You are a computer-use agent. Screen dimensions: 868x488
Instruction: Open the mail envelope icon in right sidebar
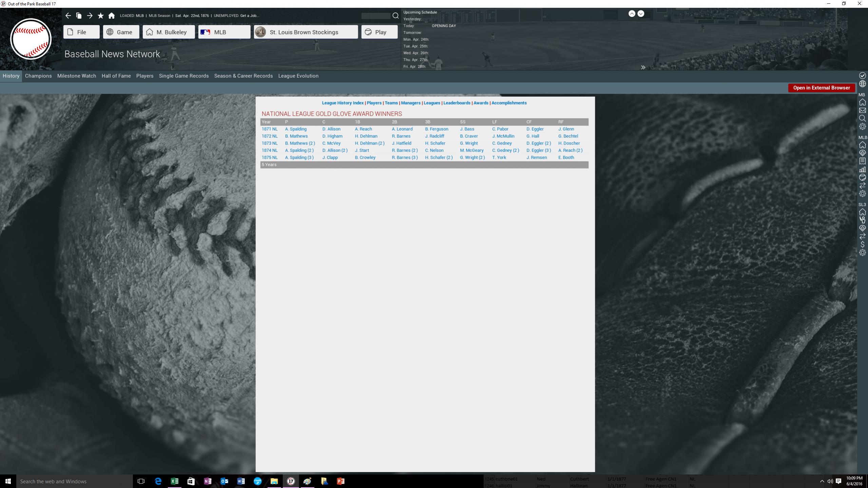pos(862,111)
